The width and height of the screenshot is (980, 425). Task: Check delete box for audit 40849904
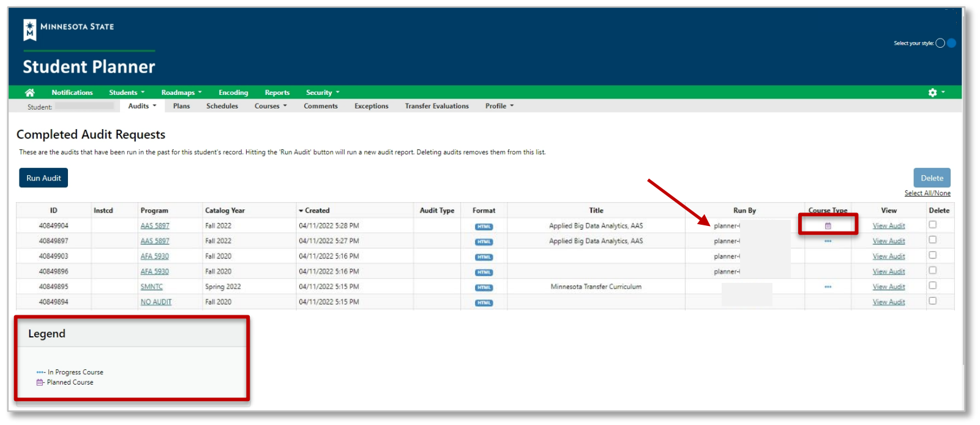coord(932,225)
